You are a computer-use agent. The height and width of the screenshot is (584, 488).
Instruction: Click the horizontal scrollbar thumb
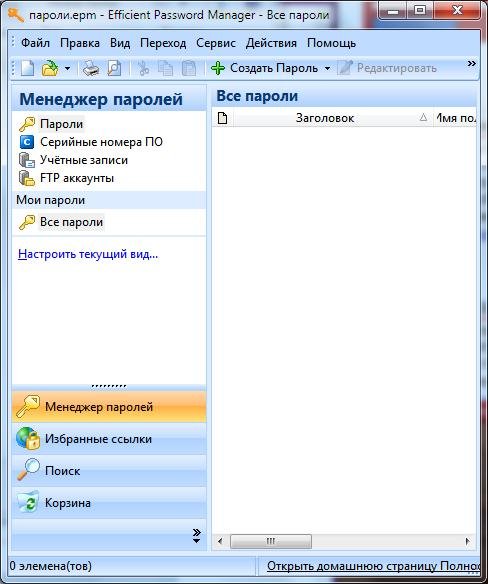pyautogui.click(x=271, y=541)
